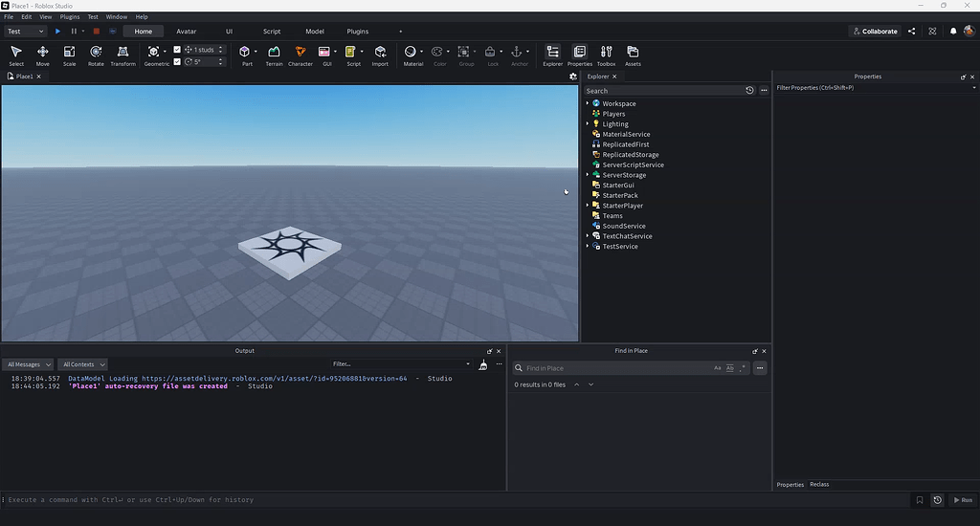The image size is (980, 526).
Task: Click the share icon beside Collaborate
Action: pyautogui.click(x=912, y=32)
